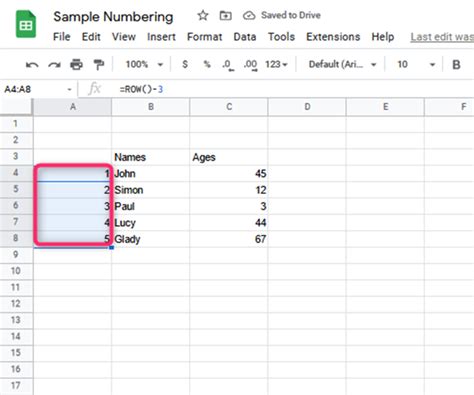The image size is (474, 395).
Task: Select row 9 header
Action: point(16,255)
